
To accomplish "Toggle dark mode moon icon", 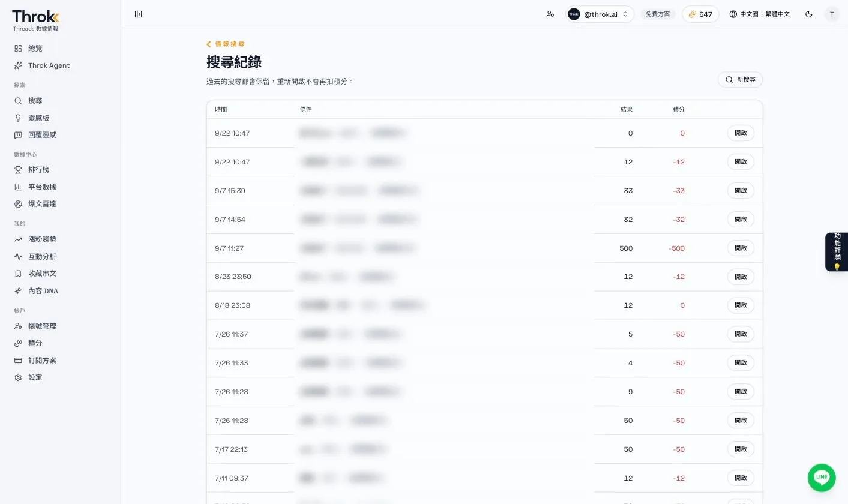I will [x=809, y=14].
